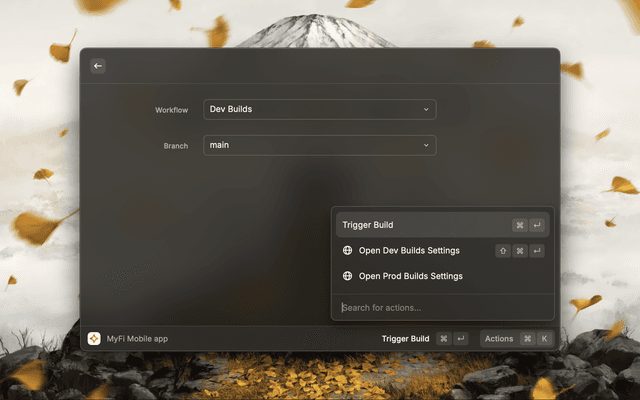Click command key icon in bottom bar Trigger Build
The width and height of the screenshot is (640, 400).
(443, 338)
